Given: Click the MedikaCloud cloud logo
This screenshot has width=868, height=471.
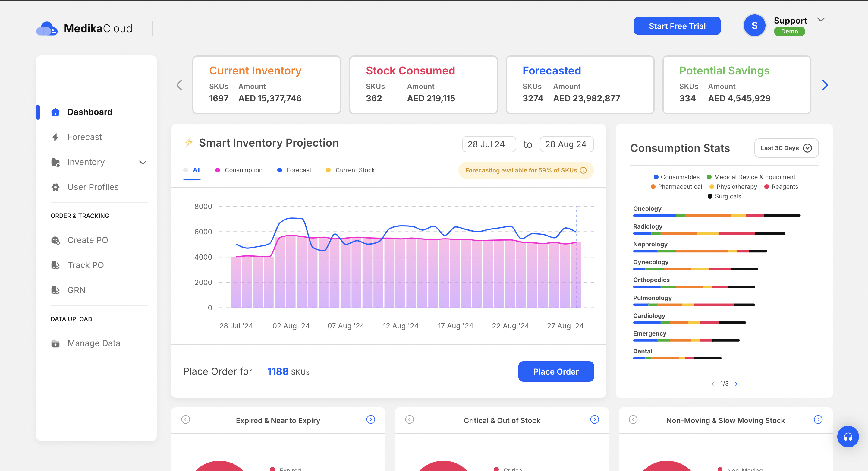Looking at the screenshot, I should click(47, 29).
